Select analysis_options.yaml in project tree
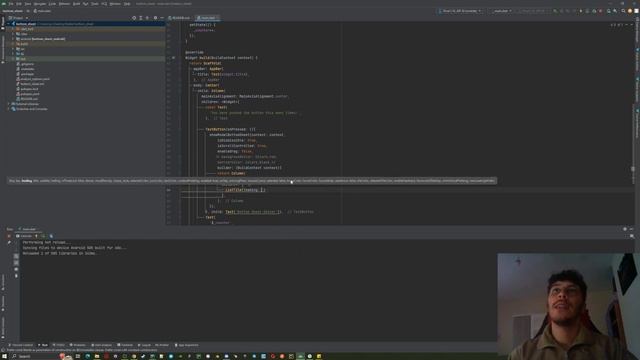The height and width of the screenshot is (360, 640). click(34, 79)
